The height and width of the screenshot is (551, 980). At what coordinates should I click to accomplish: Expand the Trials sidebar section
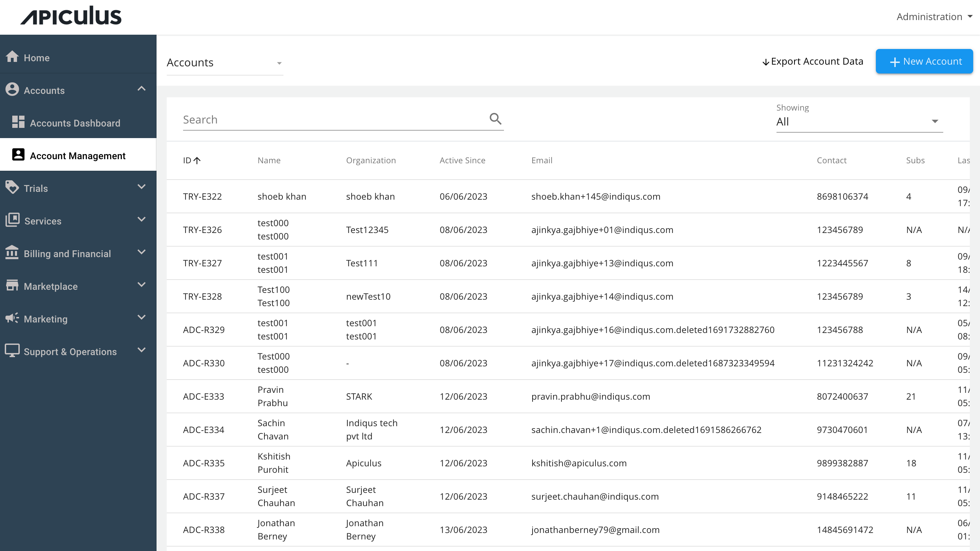point(142,187)
